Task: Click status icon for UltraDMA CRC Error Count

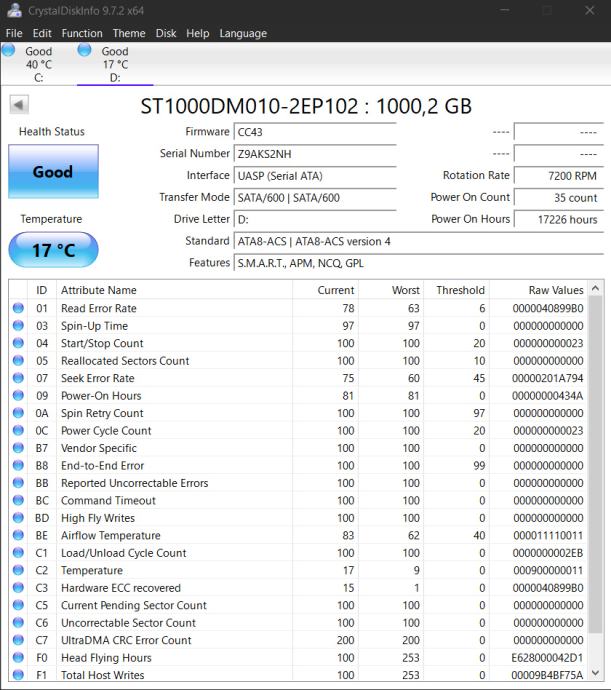Action: tap(18, 641)
